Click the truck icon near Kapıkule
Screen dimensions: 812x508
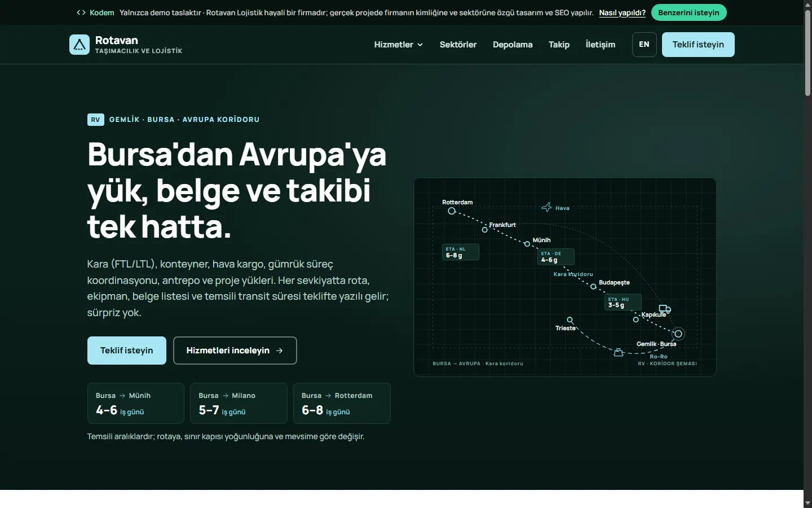tap(665, 309)
